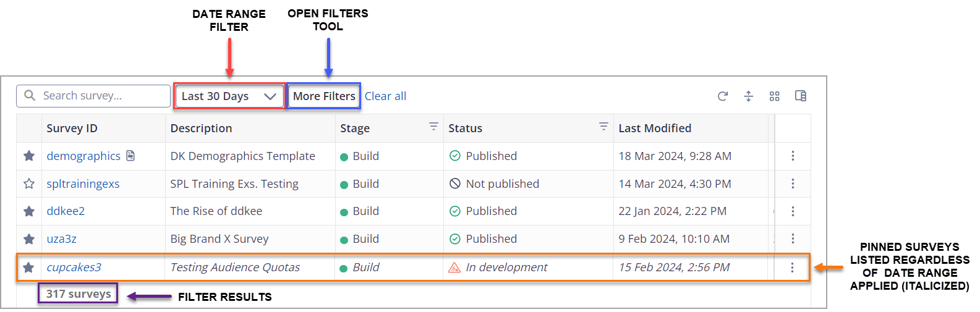Click the document icon next to demographics
The width and height of the screenshot is (980, 312).
click(130, 156)
